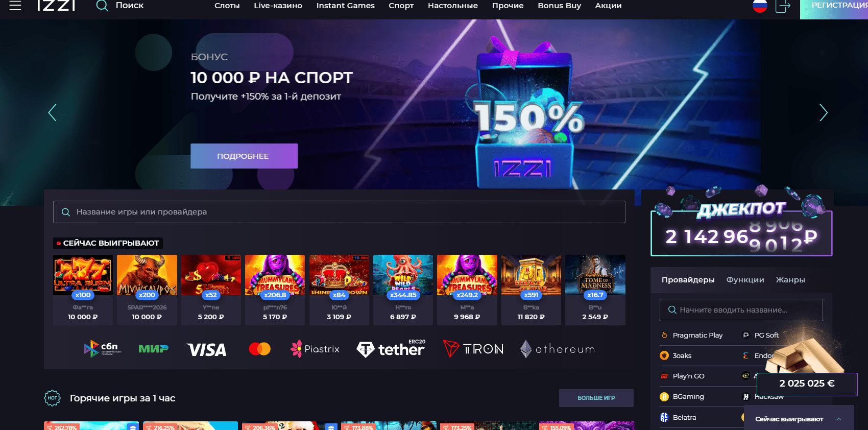
Task: Click the game or provider search field
Action: [339, 212]
